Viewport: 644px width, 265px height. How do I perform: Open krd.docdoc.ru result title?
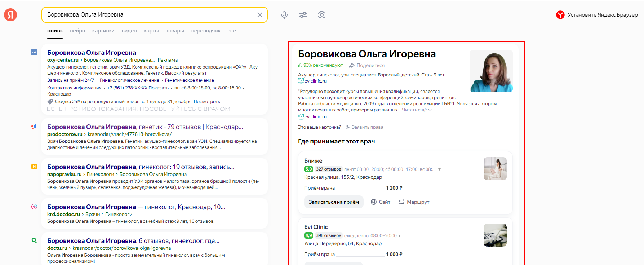point(136,207)
